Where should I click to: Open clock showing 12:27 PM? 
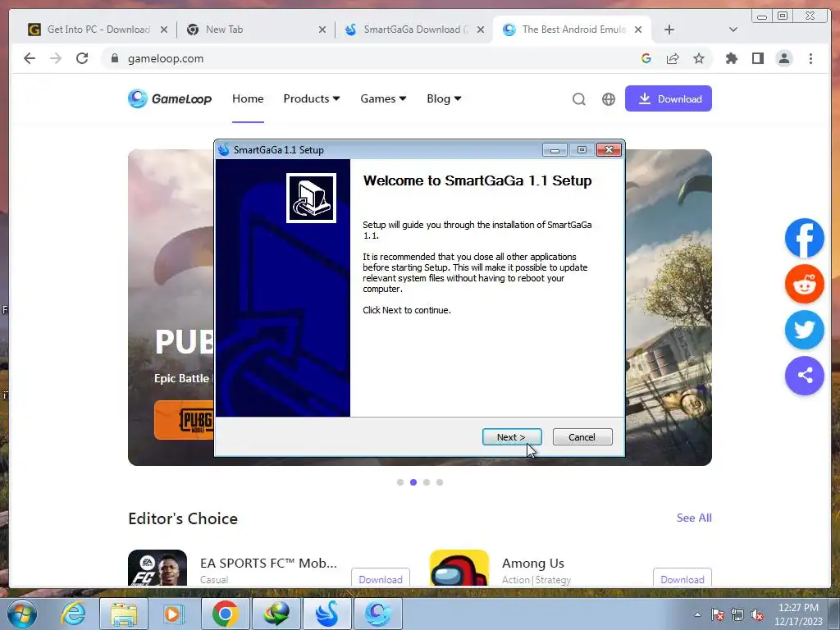point(798,614)
